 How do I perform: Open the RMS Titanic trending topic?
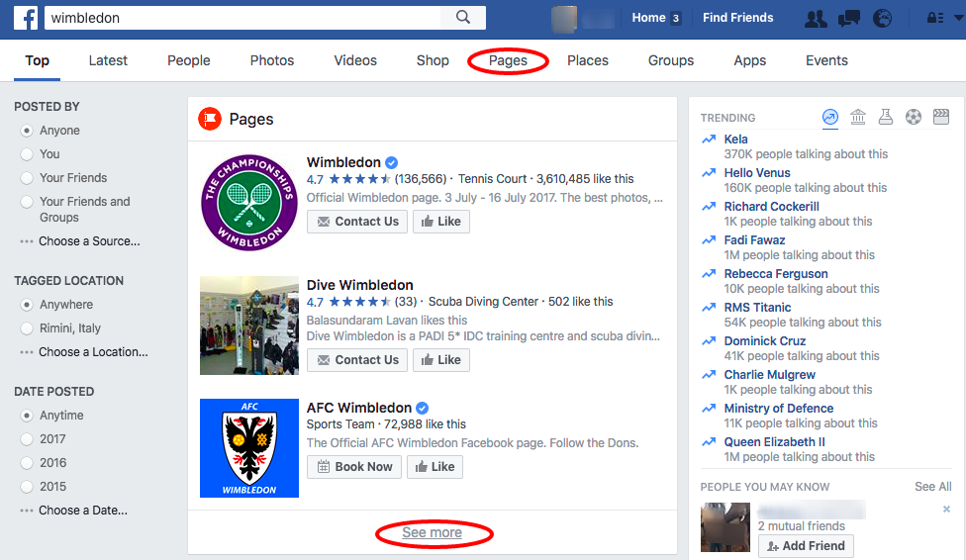tap(757, 308)
